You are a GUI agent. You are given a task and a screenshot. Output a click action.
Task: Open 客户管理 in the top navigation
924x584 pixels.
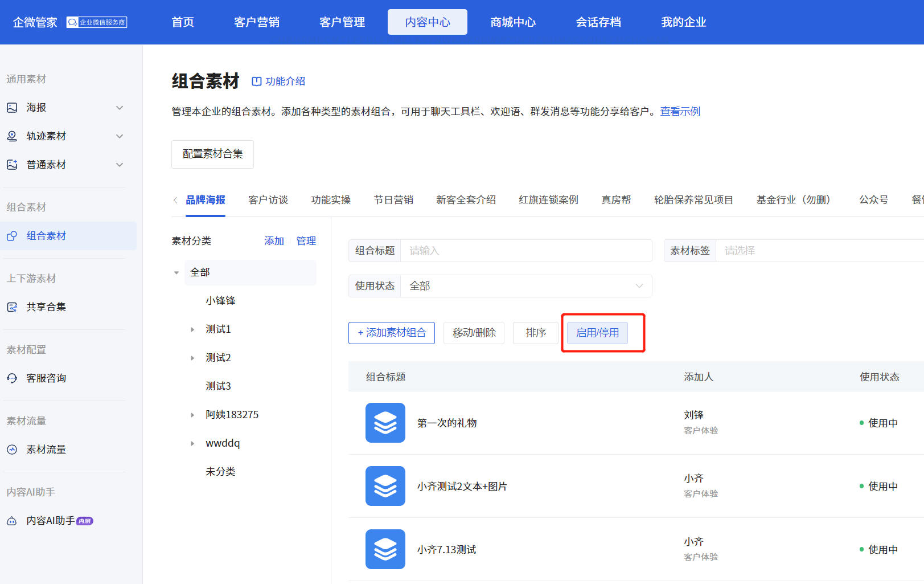[x=342, y=22]
